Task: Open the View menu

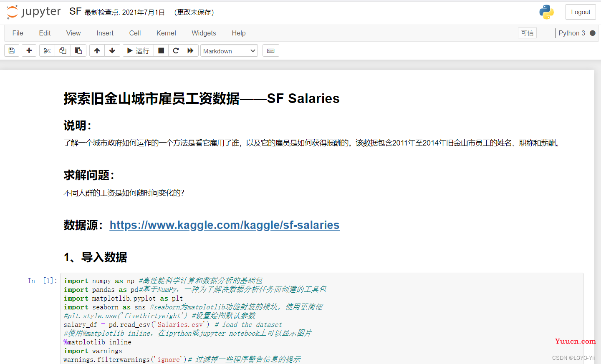Action: point(73,33)
